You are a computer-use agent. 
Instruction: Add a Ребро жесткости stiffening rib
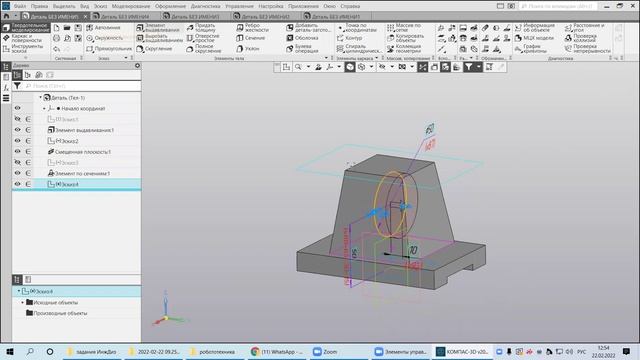coord(253,28)
